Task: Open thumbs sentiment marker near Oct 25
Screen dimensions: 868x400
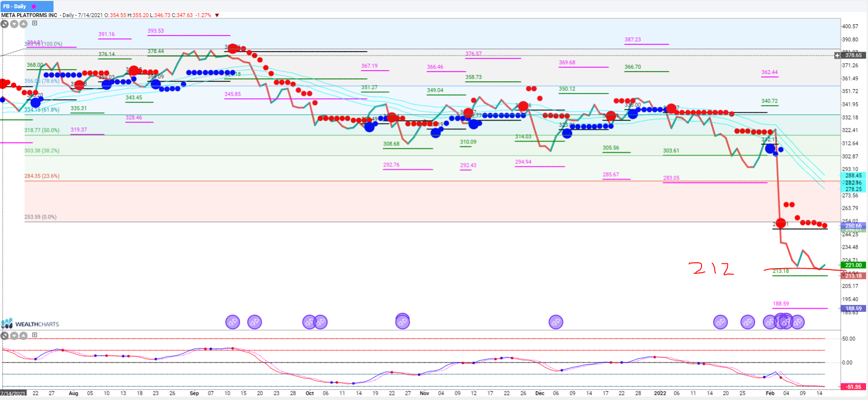Action: point(402,321)
